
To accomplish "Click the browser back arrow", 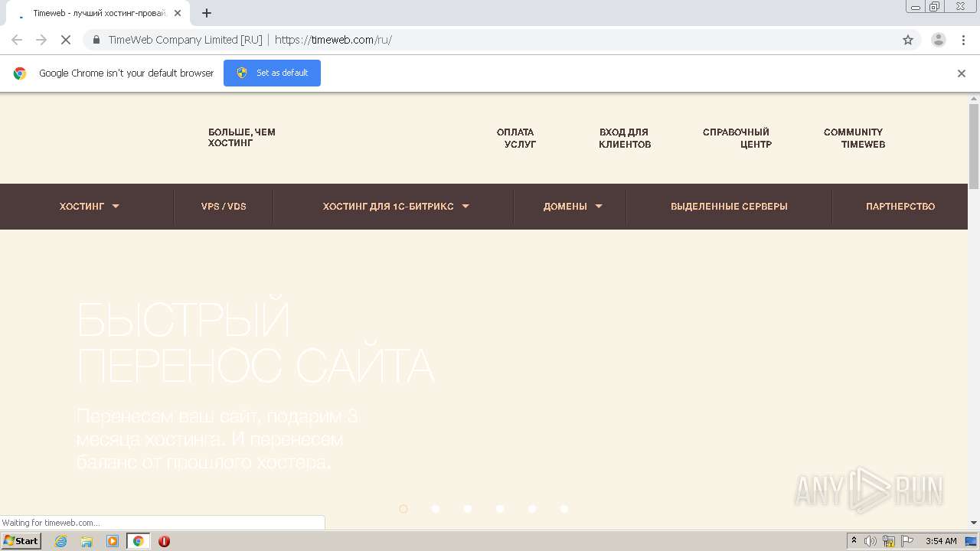I will click(x=17, y=40).
